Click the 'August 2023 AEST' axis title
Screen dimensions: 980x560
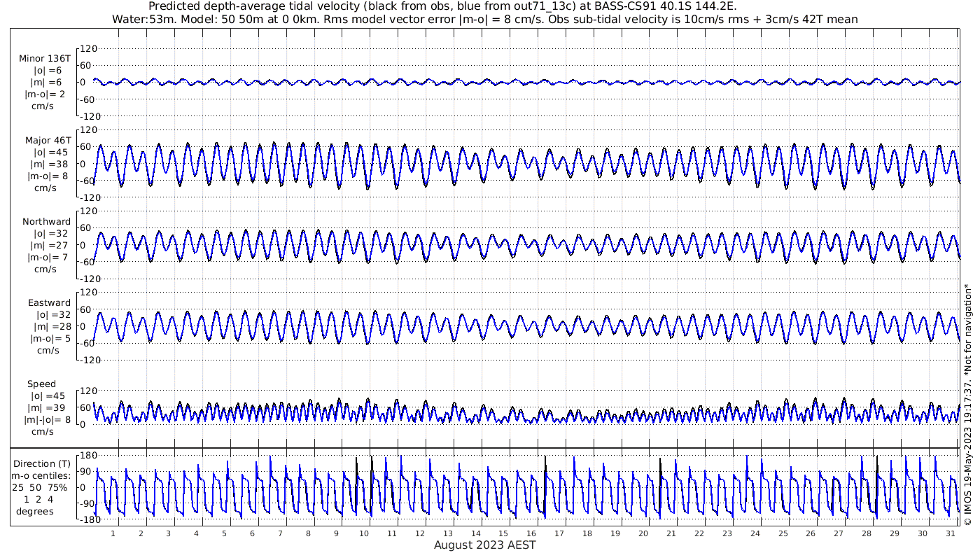(485, 545)
